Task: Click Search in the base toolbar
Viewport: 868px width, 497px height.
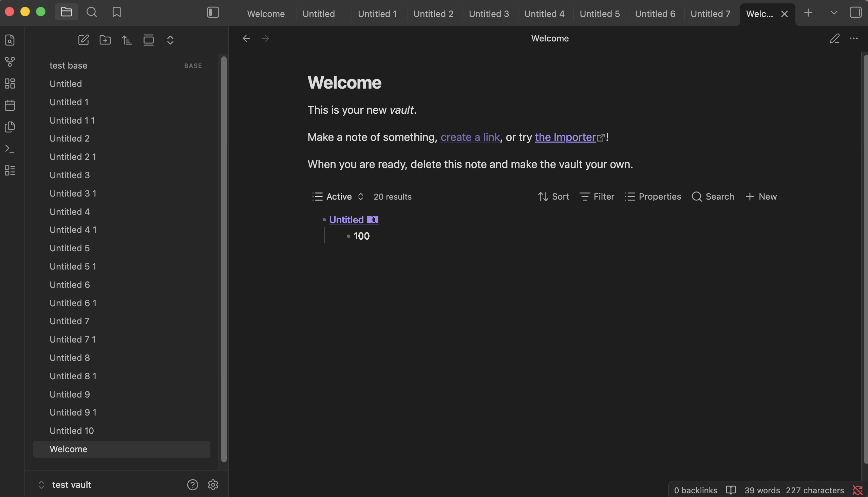Action: pos(713,197)
